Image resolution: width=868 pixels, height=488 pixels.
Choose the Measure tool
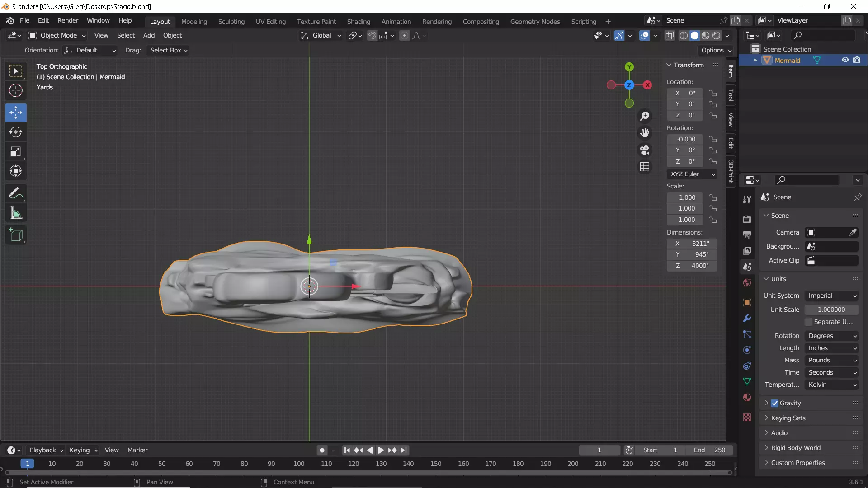pos(16,213)
